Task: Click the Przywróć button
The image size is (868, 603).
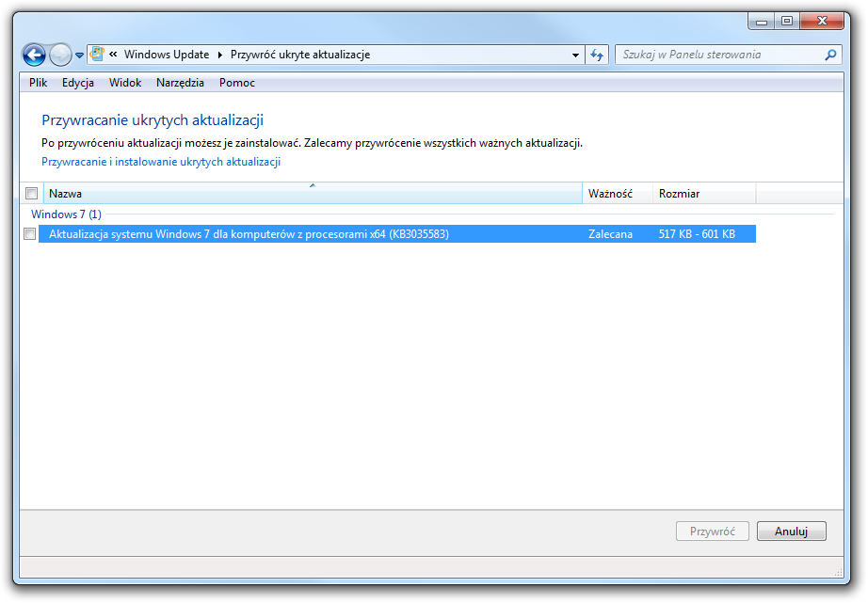Action: [x=713, y=532]
